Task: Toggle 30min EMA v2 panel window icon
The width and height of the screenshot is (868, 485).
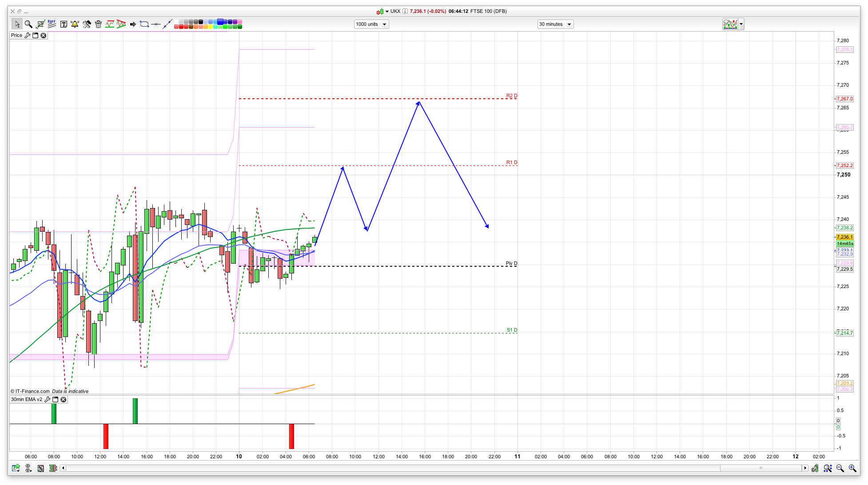Action: [56, 399]
